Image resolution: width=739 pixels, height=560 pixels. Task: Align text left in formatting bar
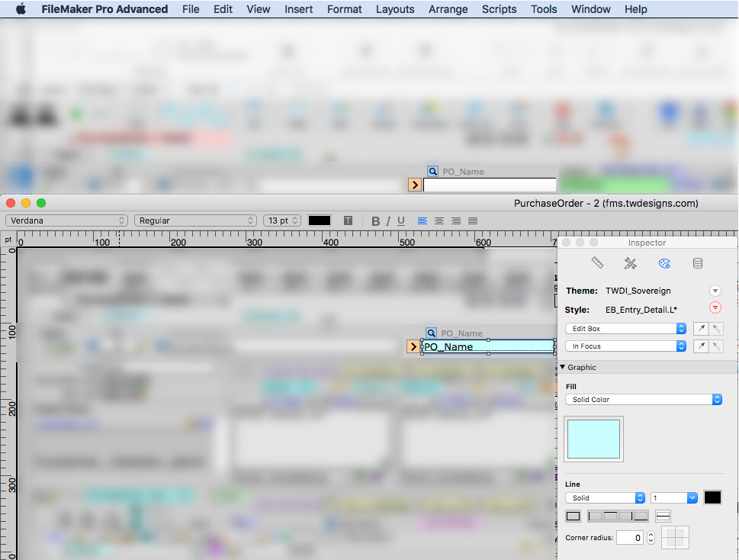tap(423, 220)
